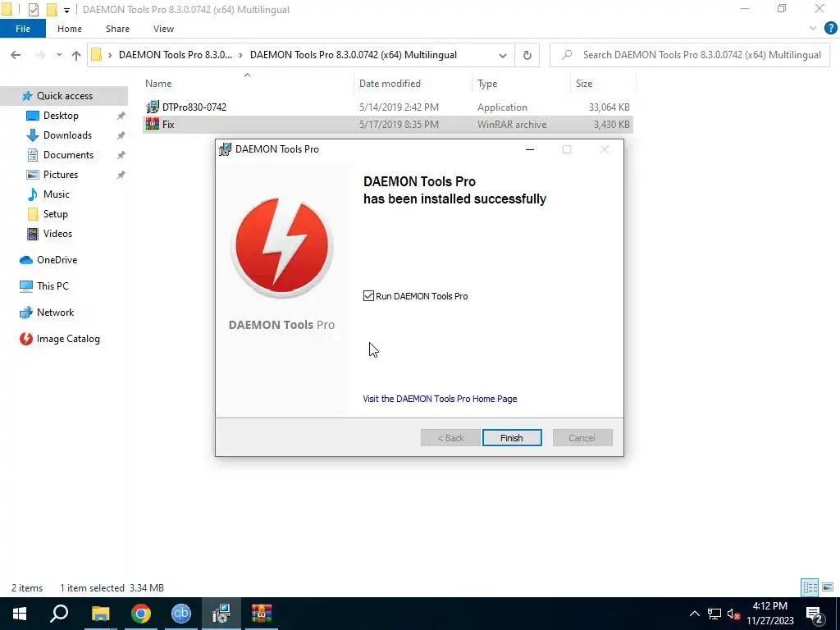
Task: Select the Fix archive file name
Action: pos(168,125)
